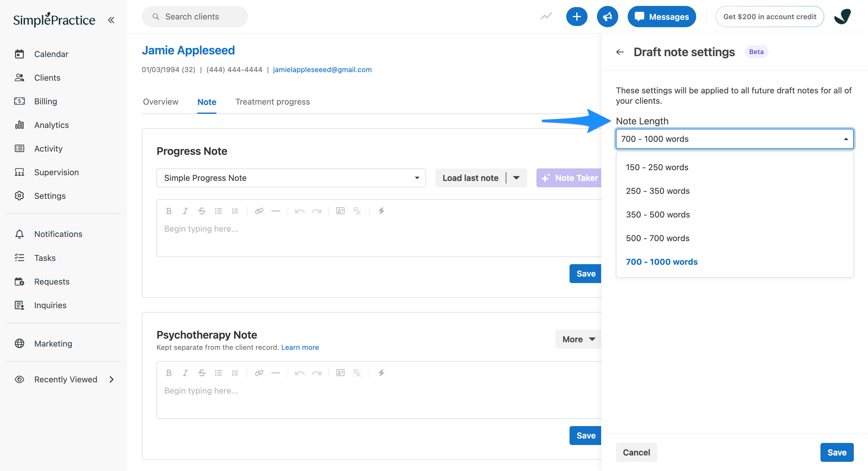Viewport: 868px width, 471px height.
Task: Toggle italic in Psychotherapy Note editor
Action: tap(185, 373)
